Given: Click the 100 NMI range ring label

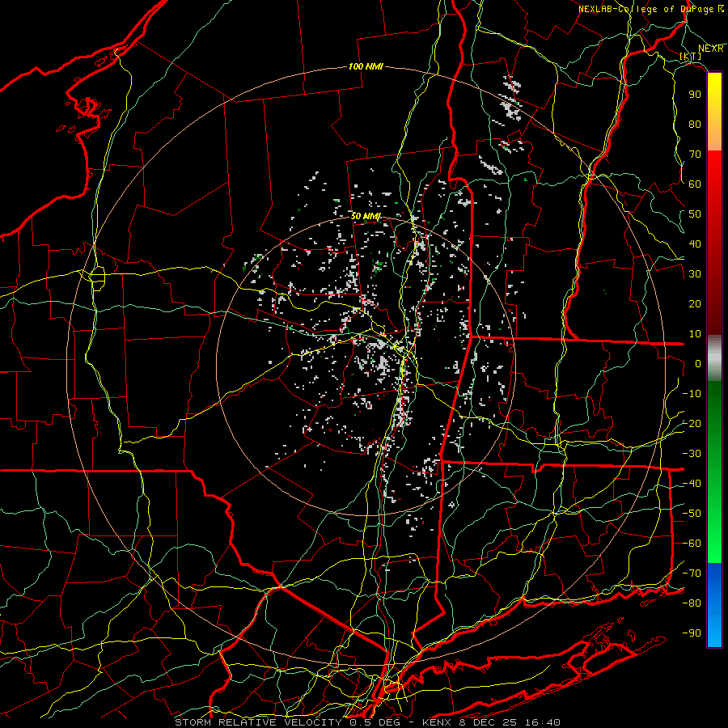Looking at the screenshot, I should [x=366, y=66].
